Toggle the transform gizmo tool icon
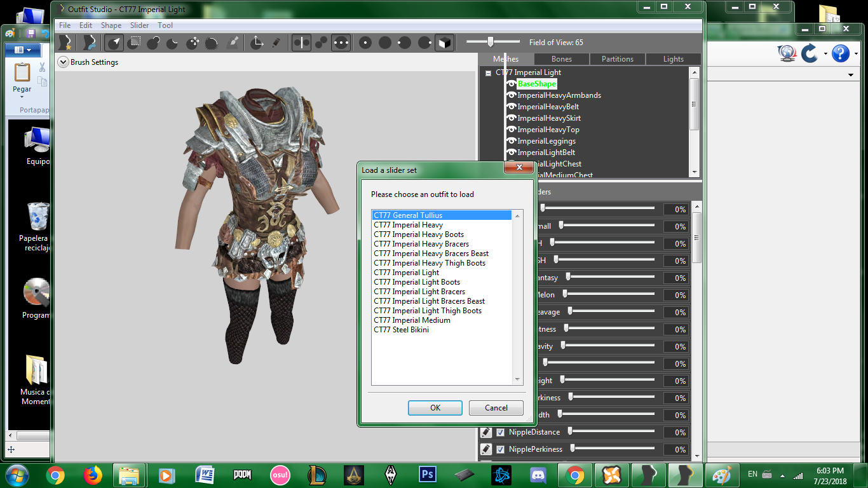The height and width of the screenshot is (488, 868). point(257,43)
